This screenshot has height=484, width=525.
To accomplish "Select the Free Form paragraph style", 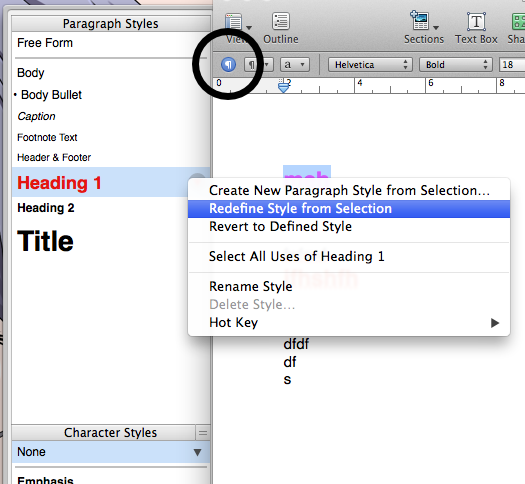I will coord(111,43).
